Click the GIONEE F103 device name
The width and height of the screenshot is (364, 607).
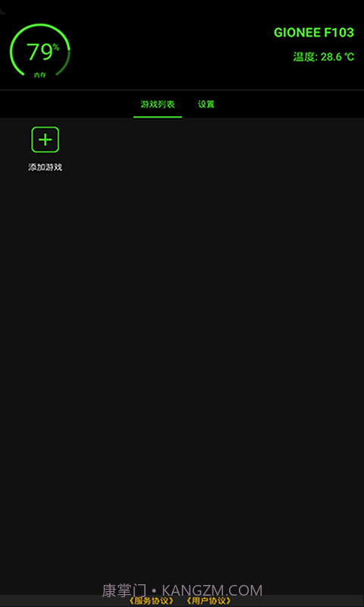pos(314,33)
